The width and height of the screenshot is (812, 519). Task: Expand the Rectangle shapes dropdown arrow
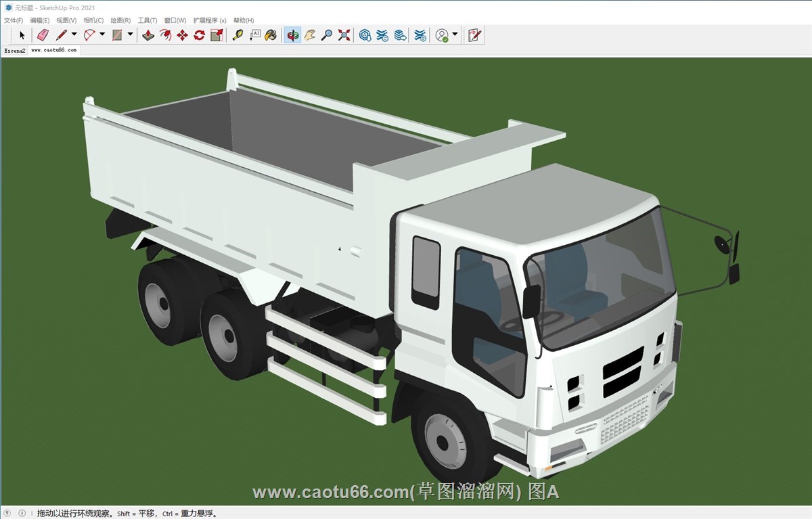130,35
